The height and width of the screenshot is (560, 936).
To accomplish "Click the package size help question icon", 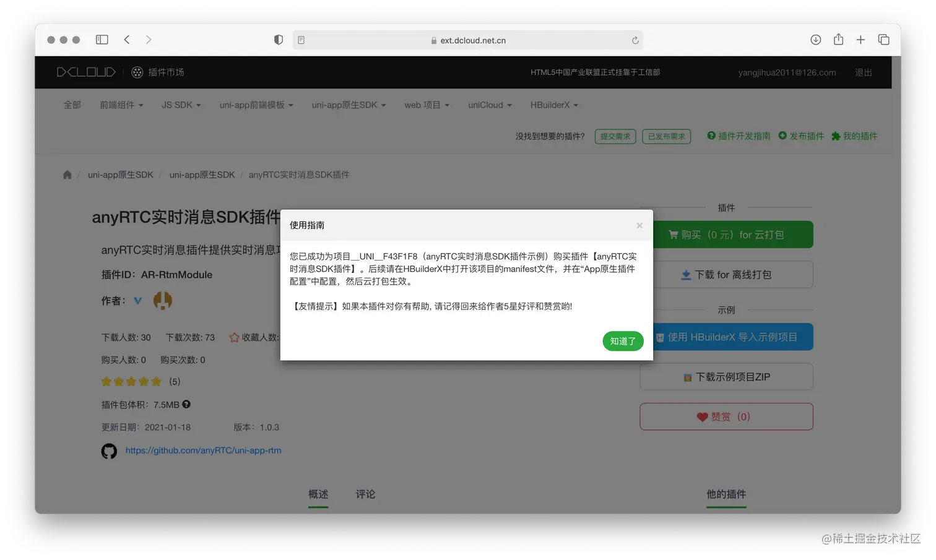I will pos(186,404).
